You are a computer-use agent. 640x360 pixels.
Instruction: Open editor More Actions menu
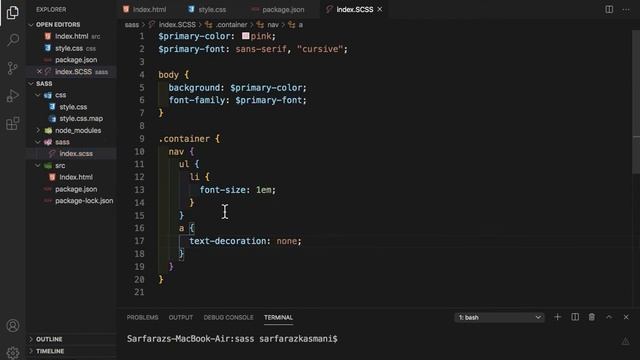point(626,9)
